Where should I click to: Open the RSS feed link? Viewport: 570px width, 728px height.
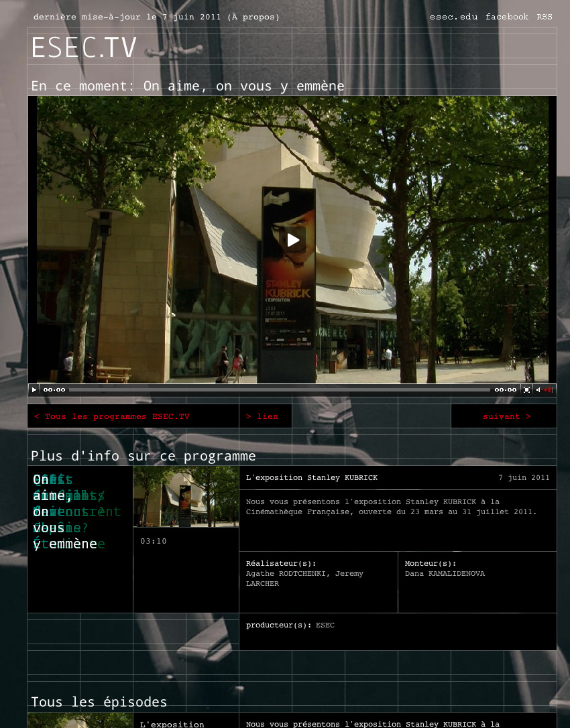pos(544,17)
